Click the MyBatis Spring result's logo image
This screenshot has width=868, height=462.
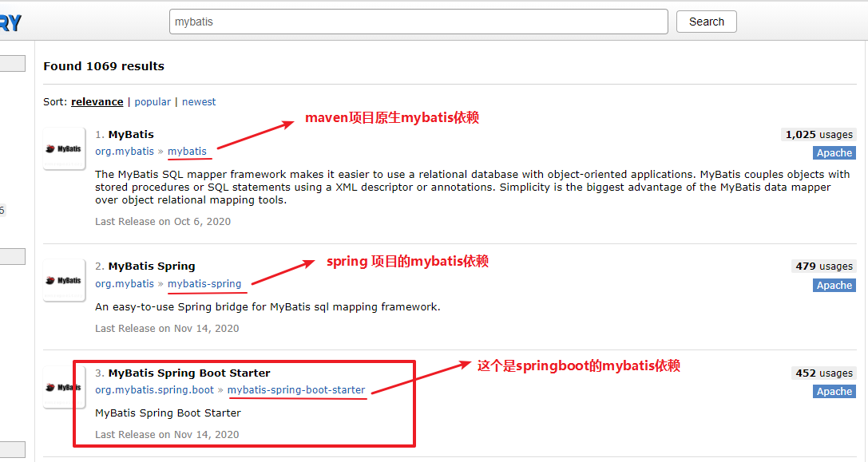coord(63,280)
